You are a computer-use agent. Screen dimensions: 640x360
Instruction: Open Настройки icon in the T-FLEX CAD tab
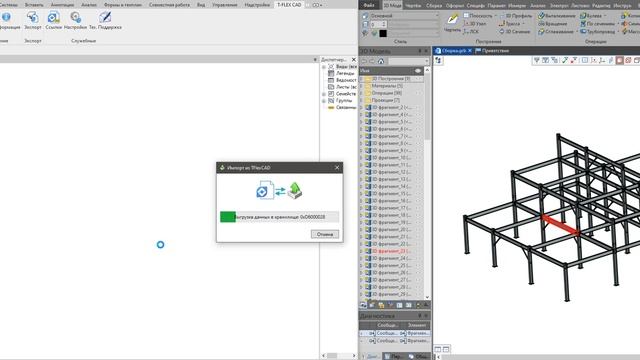pos(76,18)
